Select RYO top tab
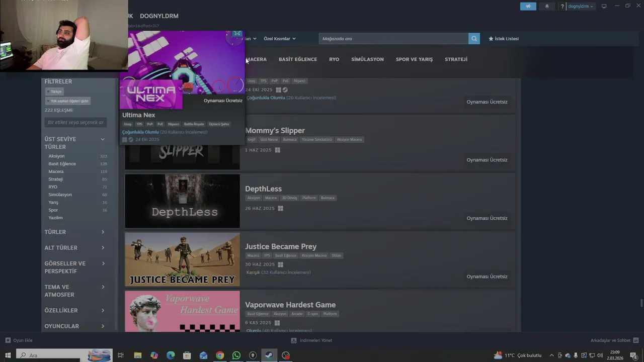Viewport: 644px width, 362px height. click(x=334, y=59)
